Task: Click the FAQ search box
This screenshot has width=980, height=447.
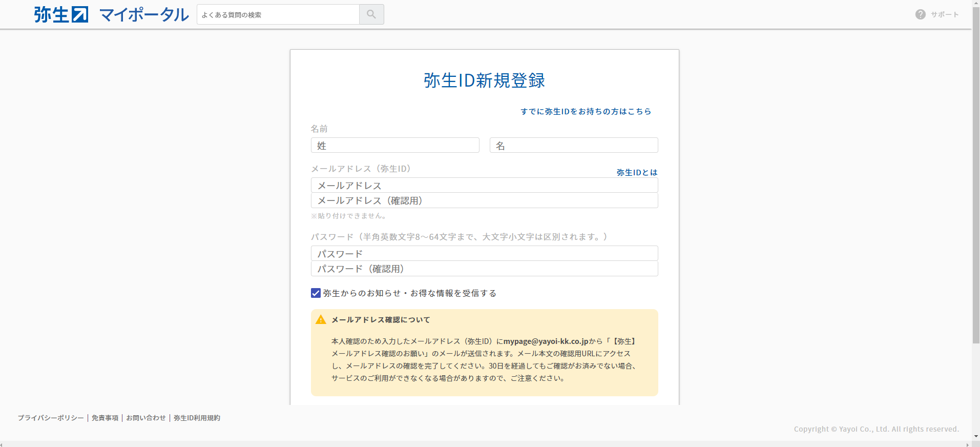Action: point(278,15)
